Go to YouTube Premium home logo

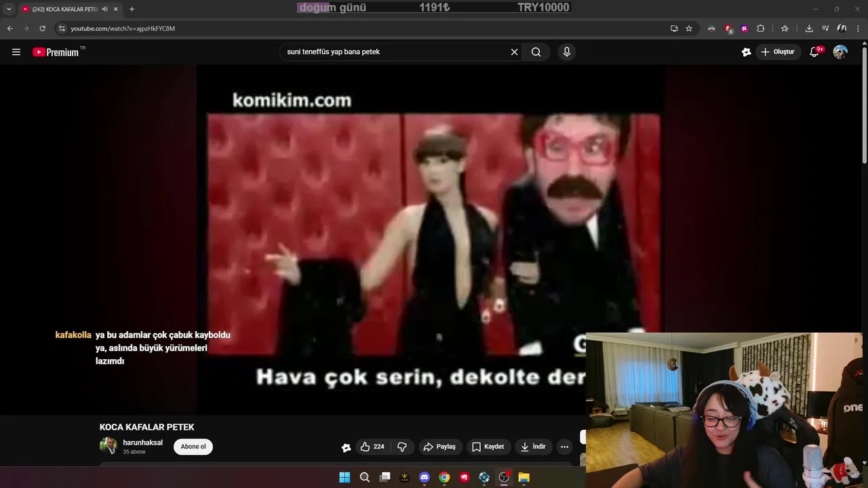tap(56, 52)
